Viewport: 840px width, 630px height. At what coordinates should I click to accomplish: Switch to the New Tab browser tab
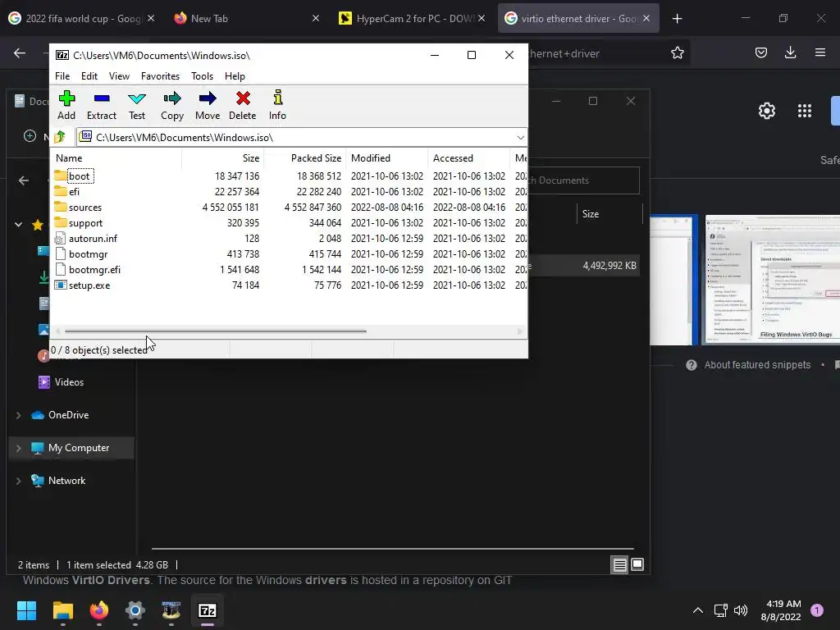pos(245,18)
